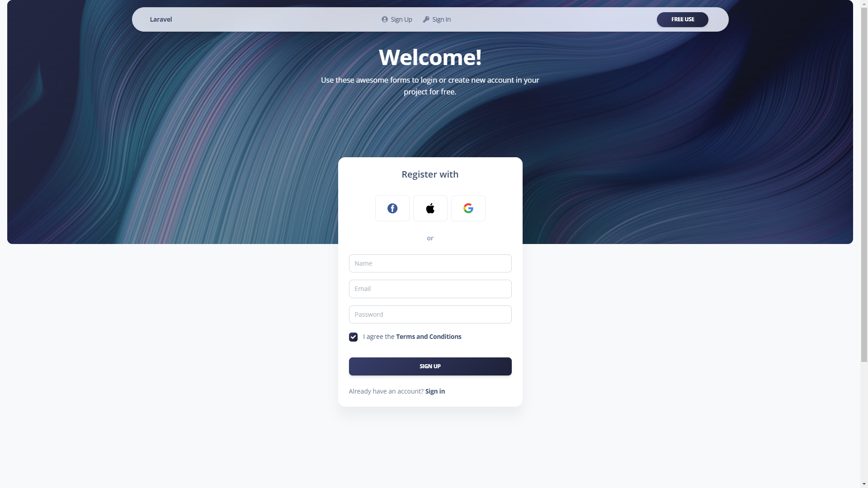The height and width of the screenshot is (488, 868).
Task: Click the Sign Up navigation icon
Action: (x=384, y=19)
